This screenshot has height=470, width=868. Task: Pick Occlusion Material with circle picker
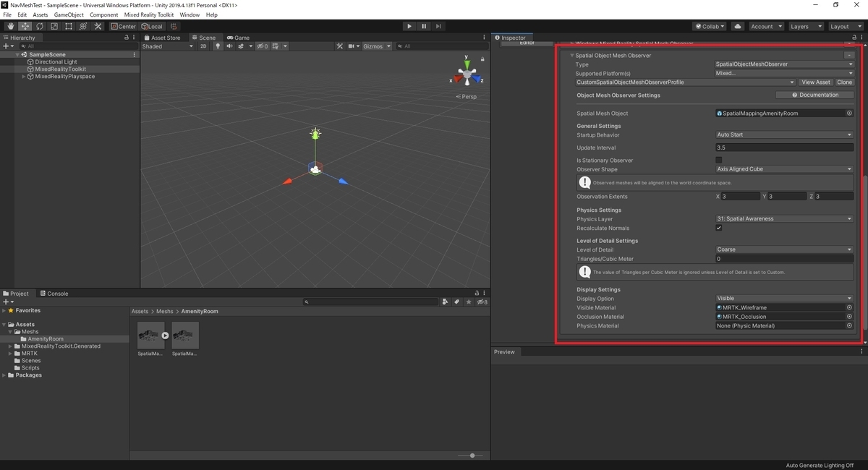[x=849, y=317]
